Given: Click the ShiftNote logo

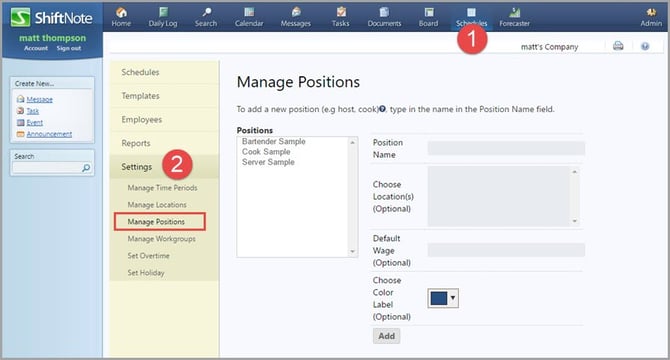Looking at the screenshot, I should coord(52,18).
